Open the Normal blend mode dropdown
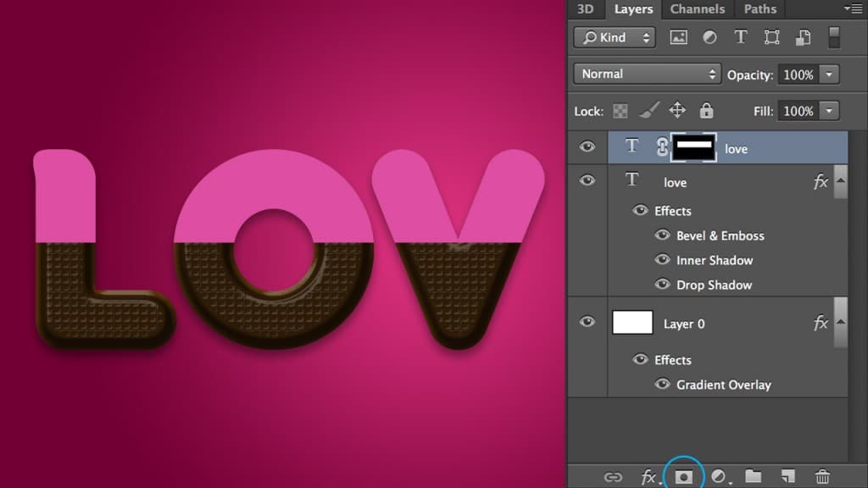The image size is (868, 488). click(647, 75)
